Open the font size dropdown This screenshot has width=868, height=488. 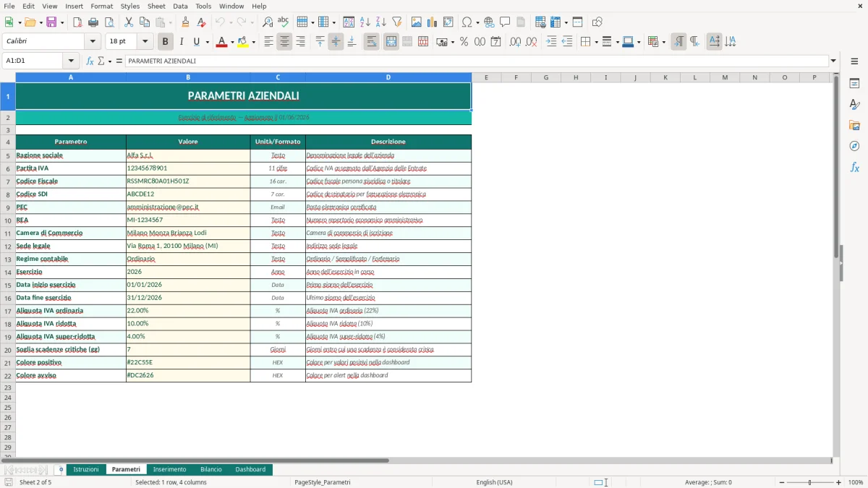click(145, 42)
